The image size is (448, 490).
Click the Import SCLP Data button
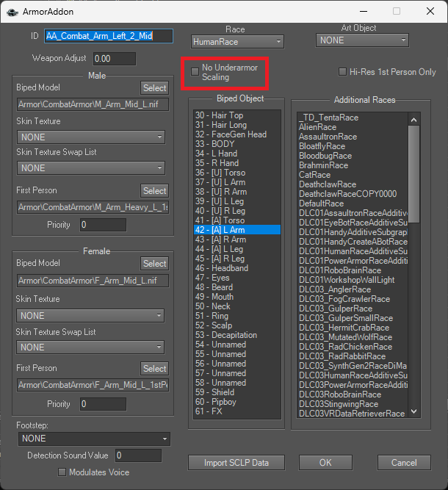coord(236,463)
